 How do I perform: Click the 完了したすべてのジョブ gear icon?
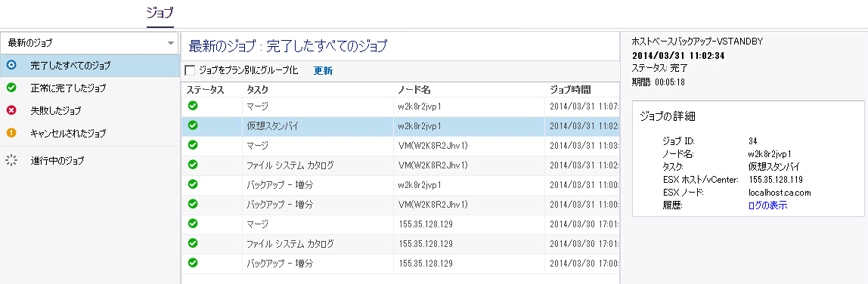coord(11,65)
